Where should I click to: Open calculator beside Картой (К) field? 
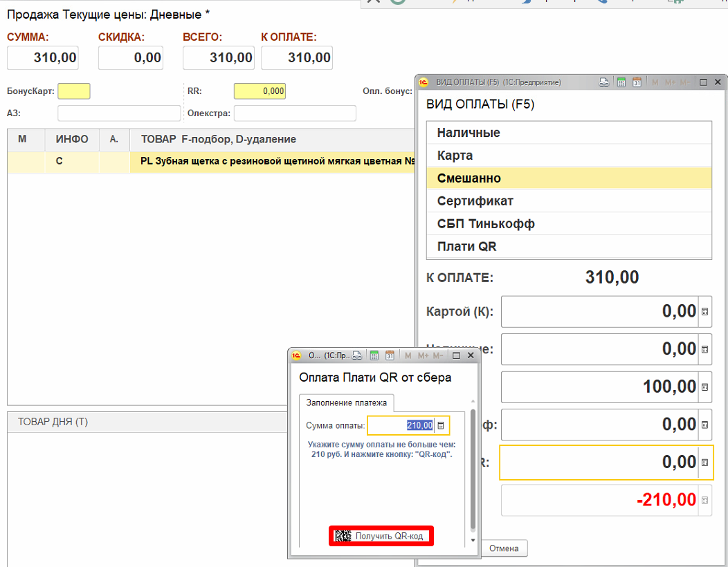pyautogui.click(x=704, y=312)
